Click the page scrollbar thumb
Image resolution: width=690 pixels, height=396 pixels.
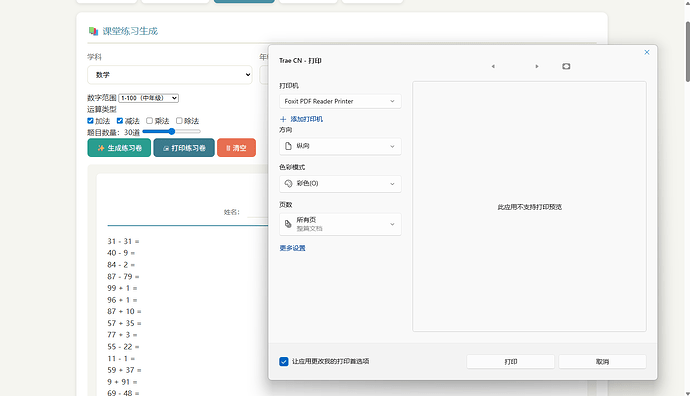coord(687,51)
